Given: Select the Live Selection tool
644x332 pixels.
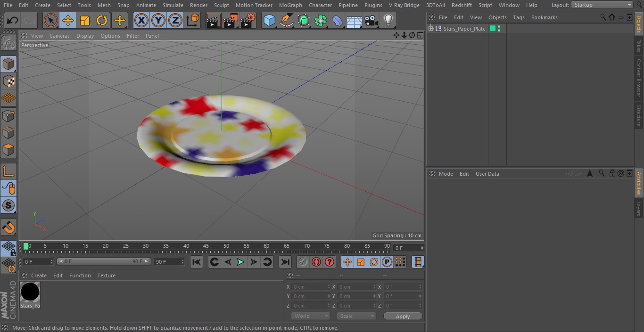Looking at the screenshot, I should [x=50, y=20].
